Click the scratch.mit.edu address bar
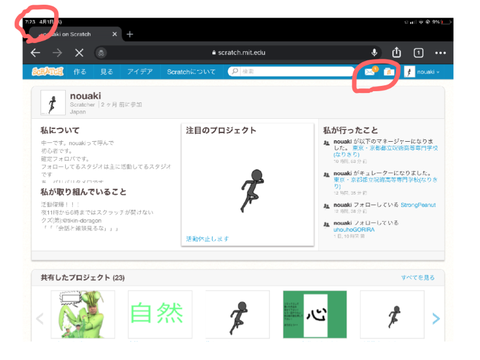 [x=239, y=53]
